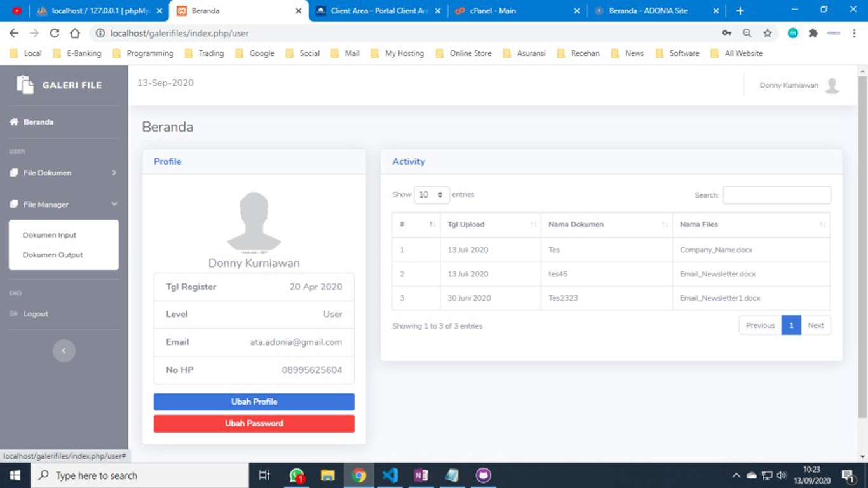
Task: Click the sidebar collapse arrow button
Action: 64,351
